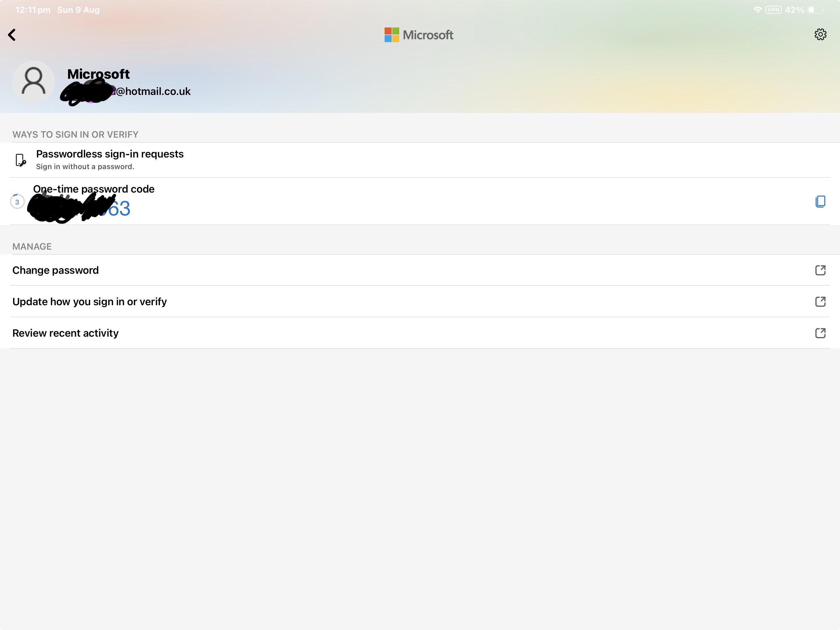This screenshot has width=840, height=630.
Task: Open Change password
Action: click(x=420, y=270)
